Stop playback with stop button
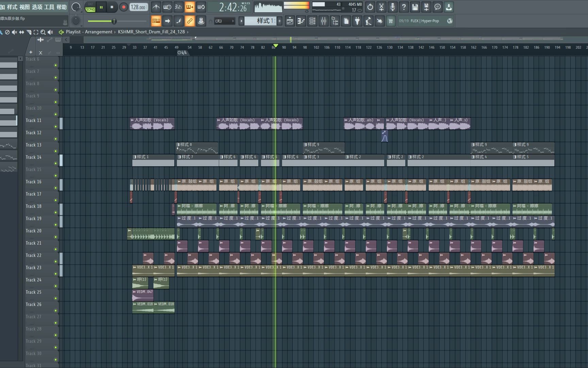588x368 pixels. click(x=112, y=7)
